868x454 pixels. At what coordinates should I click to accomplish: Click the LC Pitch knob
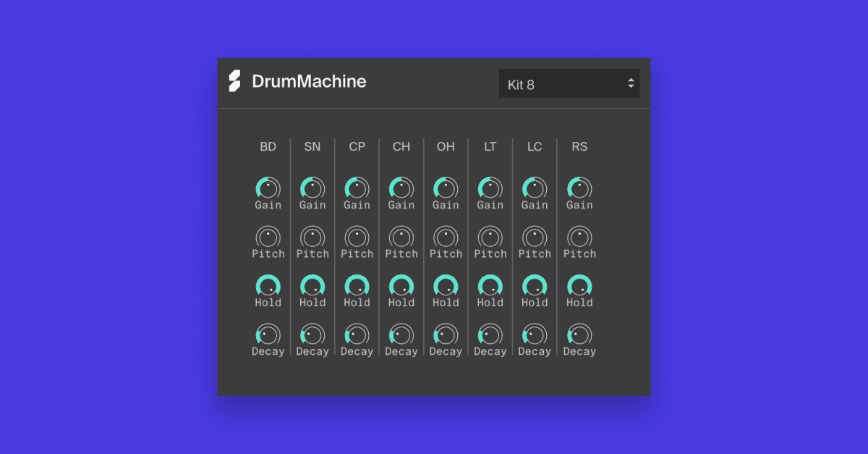[535, 237]
